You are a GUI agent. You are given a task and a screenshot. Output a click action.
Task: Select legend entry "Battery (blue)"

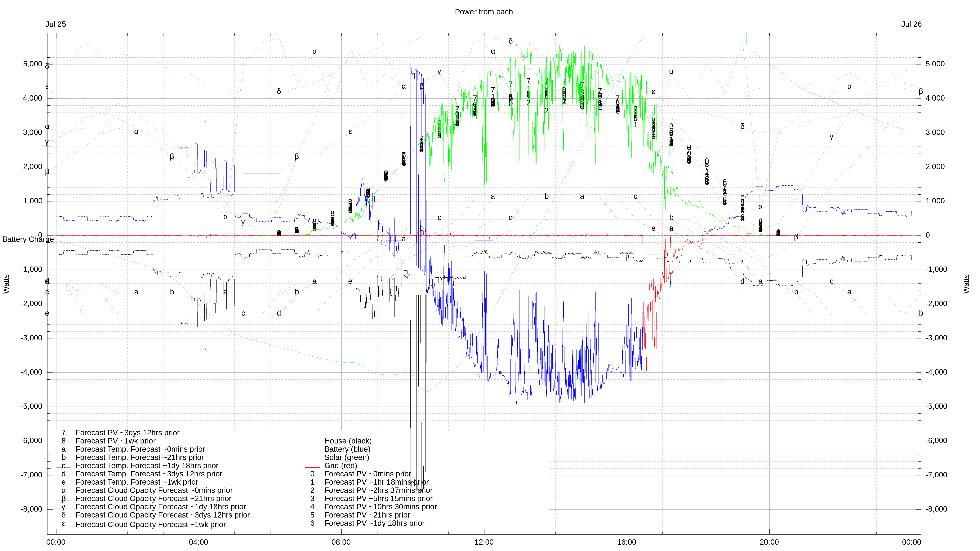347,449
